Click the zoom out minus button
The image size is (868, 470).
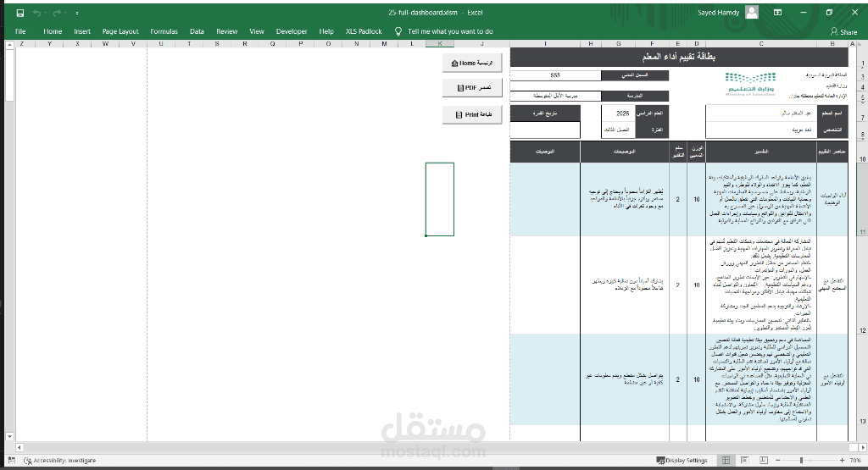click(x=778, y=460)
